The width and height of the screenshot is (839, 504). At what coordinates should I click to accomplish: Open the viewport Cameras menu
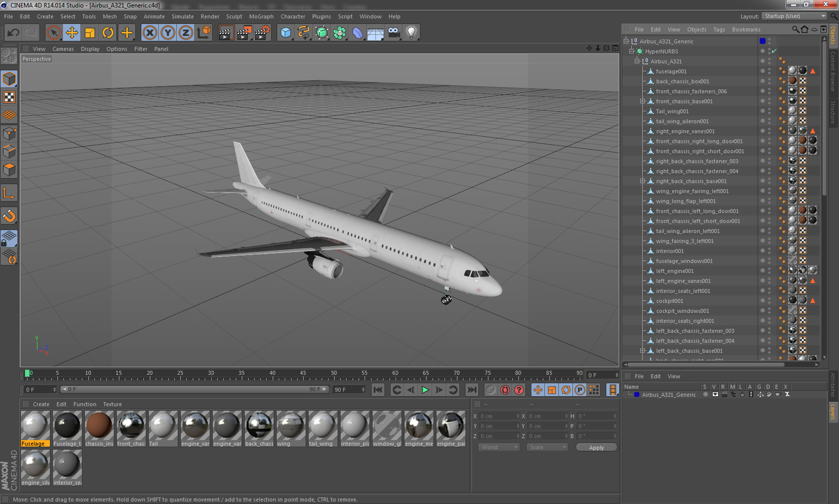click(63, 49)
